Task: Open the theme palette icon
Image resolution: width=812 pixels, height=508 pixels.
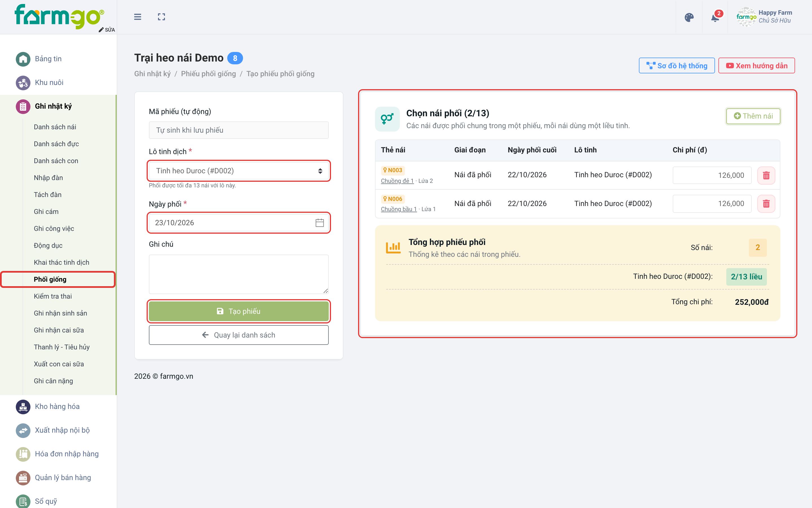Action: pos(689,17)
